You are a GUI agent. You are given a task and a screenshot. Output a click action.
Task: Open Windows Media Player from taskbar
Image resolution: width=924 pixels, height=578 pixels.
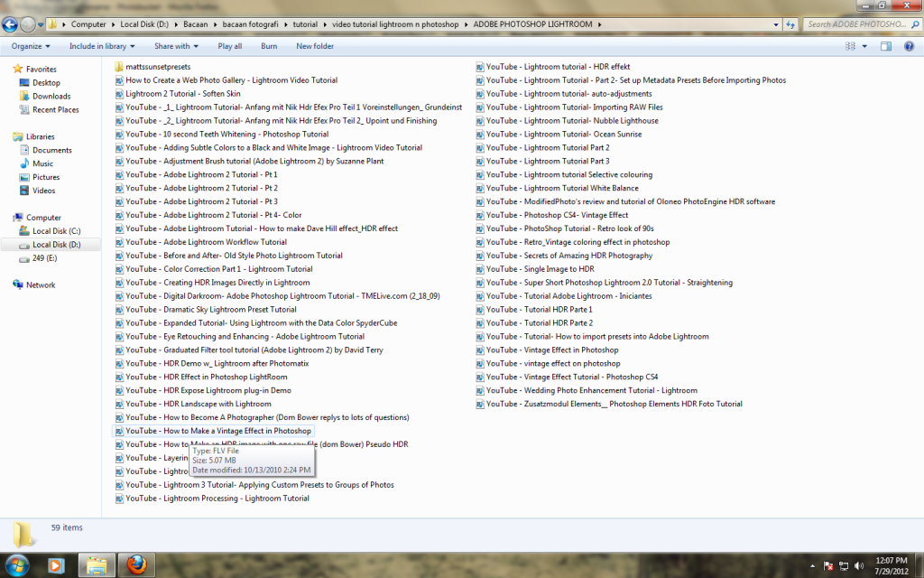pos(55,565)
